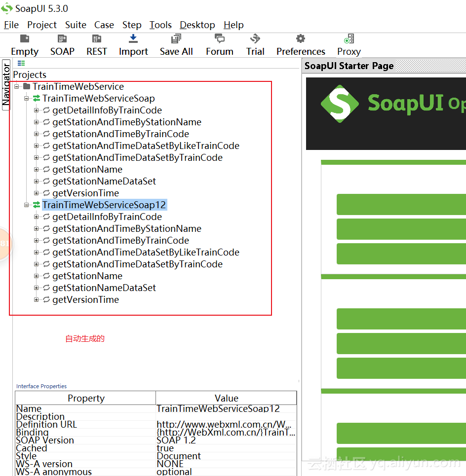Select TrainTimeWebServiceSoap12 tree item
This screenshot has width=466, height=476.
[x=104, y=205]
